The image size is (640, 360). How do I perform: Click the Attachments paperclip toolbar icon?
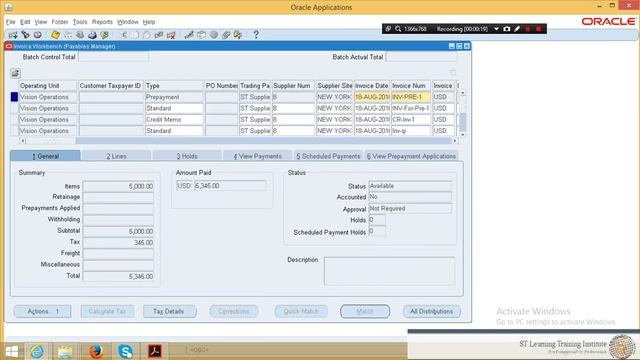click(226, 35)
